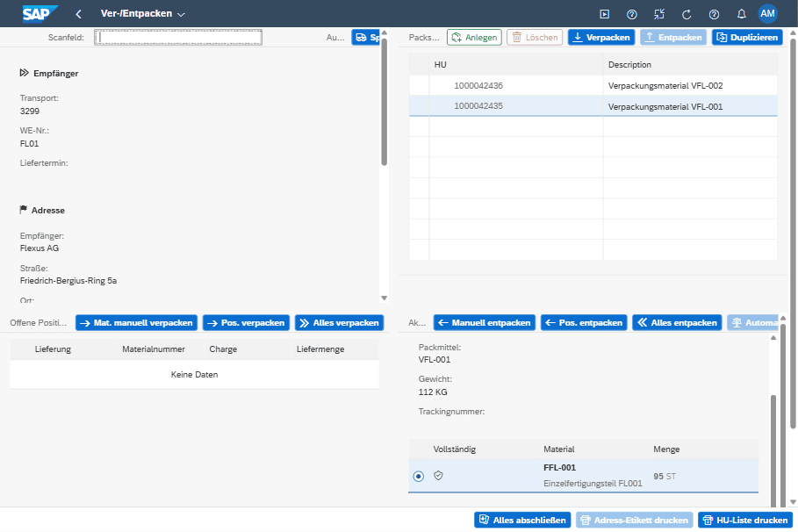Click the WE-Nr. value FL01

[29, 144]
